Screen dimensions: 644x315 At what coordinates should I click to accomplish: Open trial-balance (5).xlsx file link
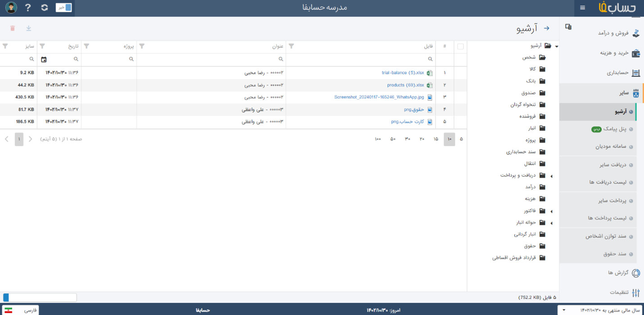coord(403,72)
